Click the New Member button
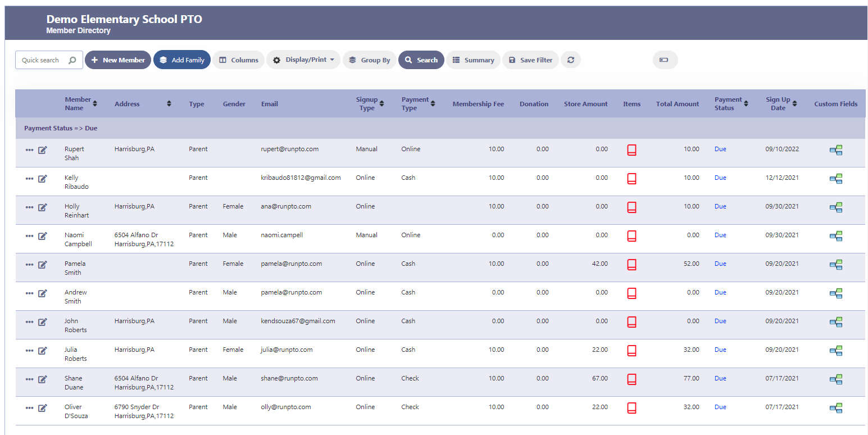This screenshot has width=868, height=435. (x=118, y=60)
